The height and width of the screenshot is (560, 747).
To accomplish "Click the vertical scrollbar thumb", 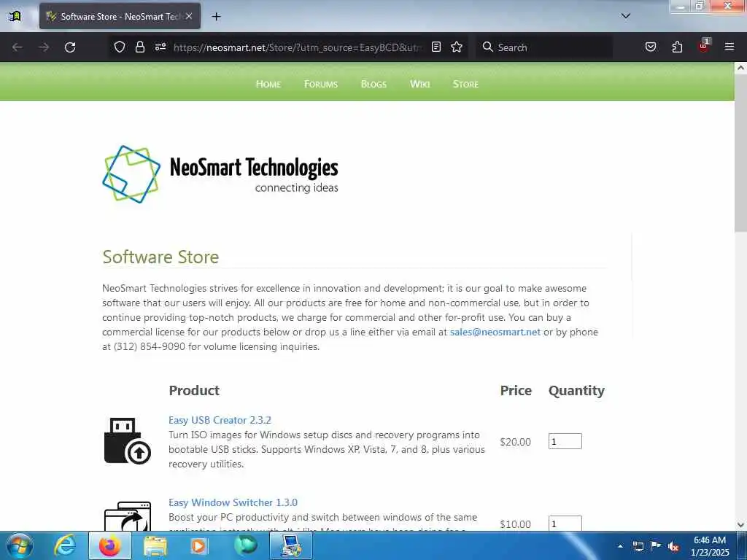I will 740,152.
